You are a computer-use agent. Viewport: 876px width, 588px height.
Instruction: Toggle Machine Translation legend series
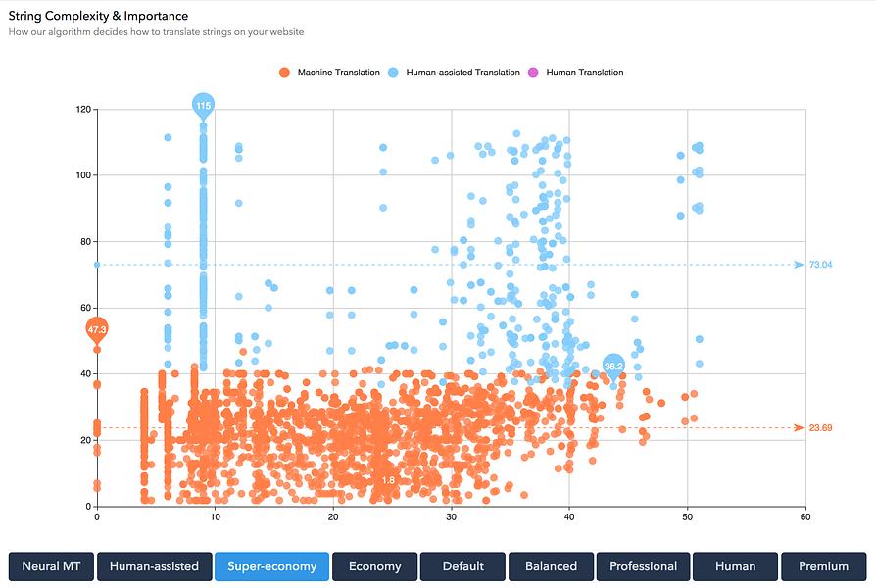[329, 73]
